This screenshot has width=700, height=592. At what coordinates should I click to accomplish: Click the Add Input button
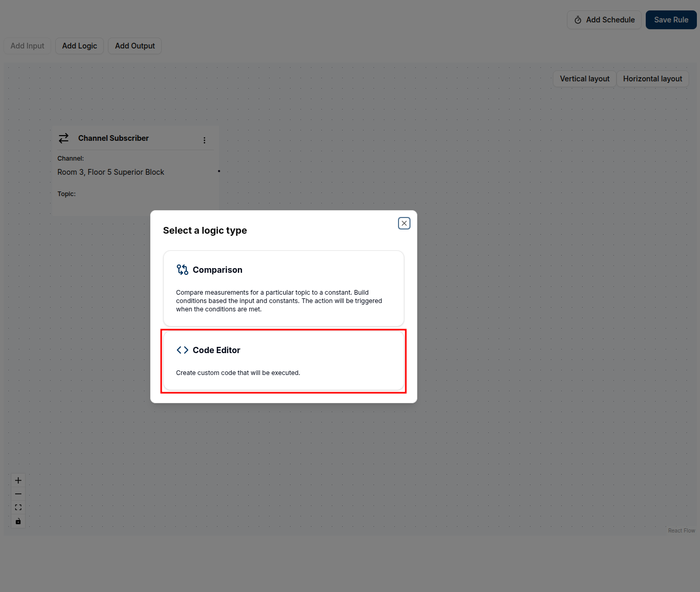[28, 46]
